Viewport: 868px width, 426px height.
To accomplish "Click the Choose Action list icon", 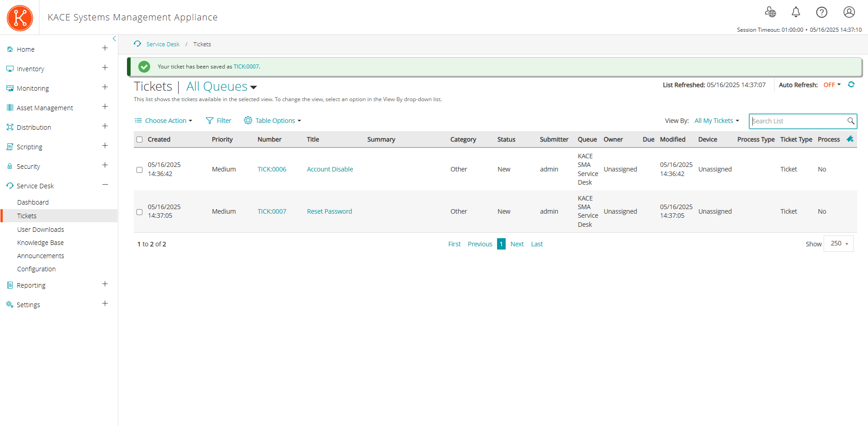I will coord(138,121).
